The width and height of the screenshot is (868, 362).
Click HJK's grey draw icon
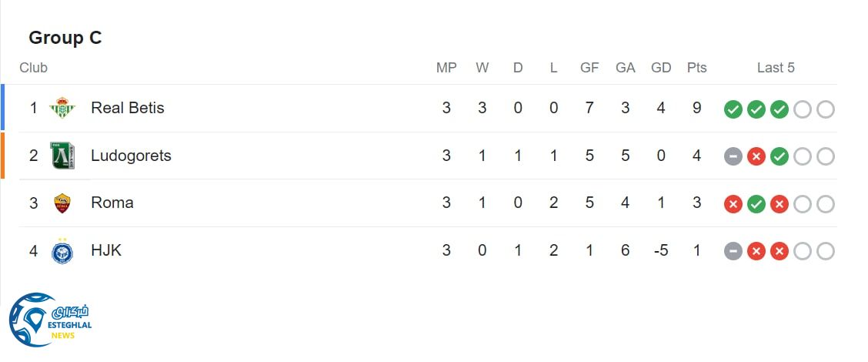click(x=733, y=252)
